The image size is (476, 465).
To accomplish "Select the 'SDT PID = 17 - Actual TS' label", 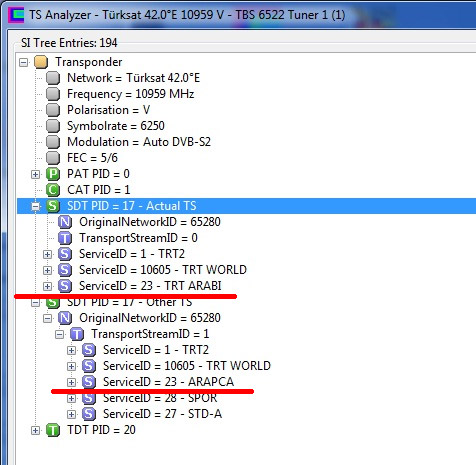I will tap(132, 206).
